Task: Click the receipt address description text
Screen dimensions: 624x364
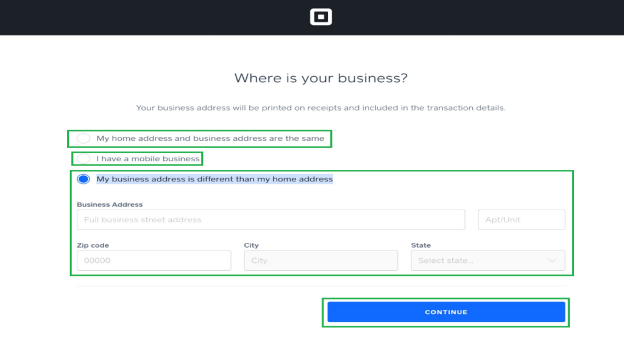Action: coord(321,108)
